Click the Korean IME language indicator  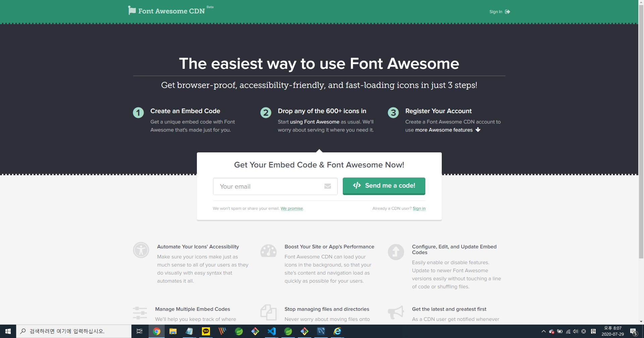click(x=593, y=331)
